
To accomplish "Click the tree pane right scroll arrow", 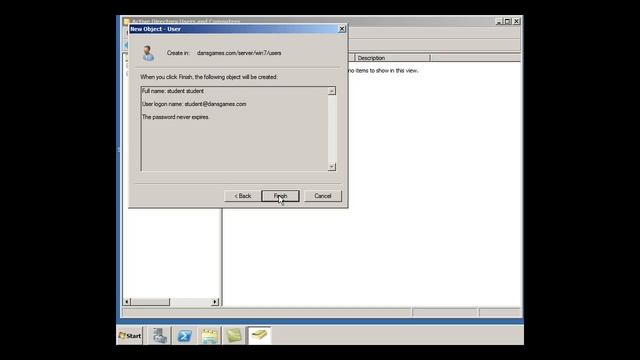I will [x=215, y=302].
